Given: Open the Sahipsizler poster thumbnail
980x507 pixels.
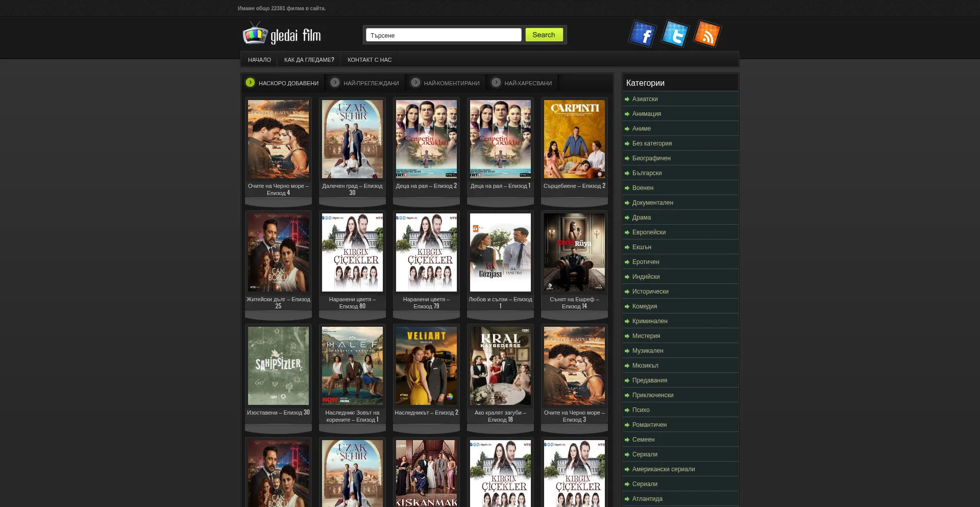Looking at the screenshot, I should pyautogui.click(x=278, y=366).
